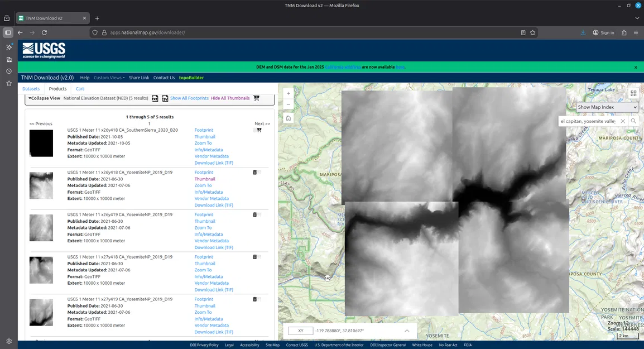The width and height of the screenshot is (644, 349).
Task: Collapse View of the results list
Action: pyautogui.click(x=44, y=98)
